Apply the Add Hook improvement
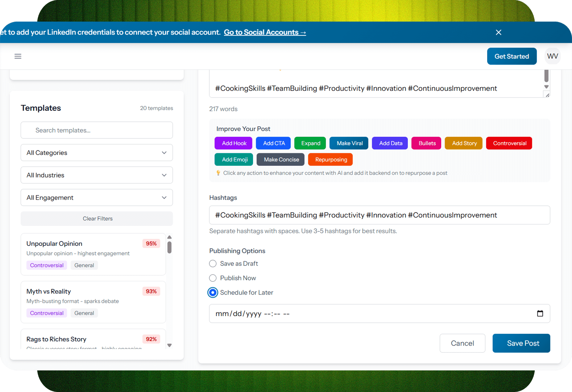 pos(234,143)
